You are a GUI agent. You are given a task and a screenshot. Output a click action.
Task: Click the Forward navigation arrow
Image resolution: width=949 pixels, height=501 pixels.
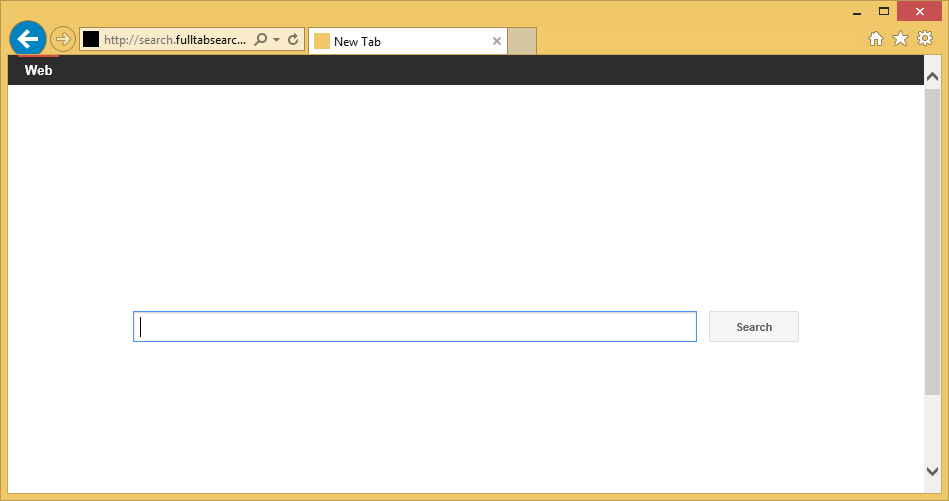(62, 40)
